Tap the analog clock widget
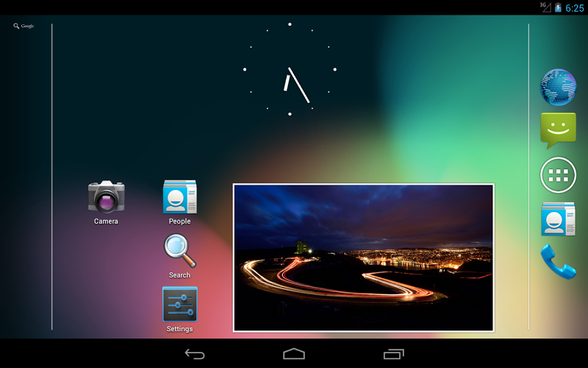Image resolution: width=588 pixels, height=368 pixels. (x=290, y=69)
